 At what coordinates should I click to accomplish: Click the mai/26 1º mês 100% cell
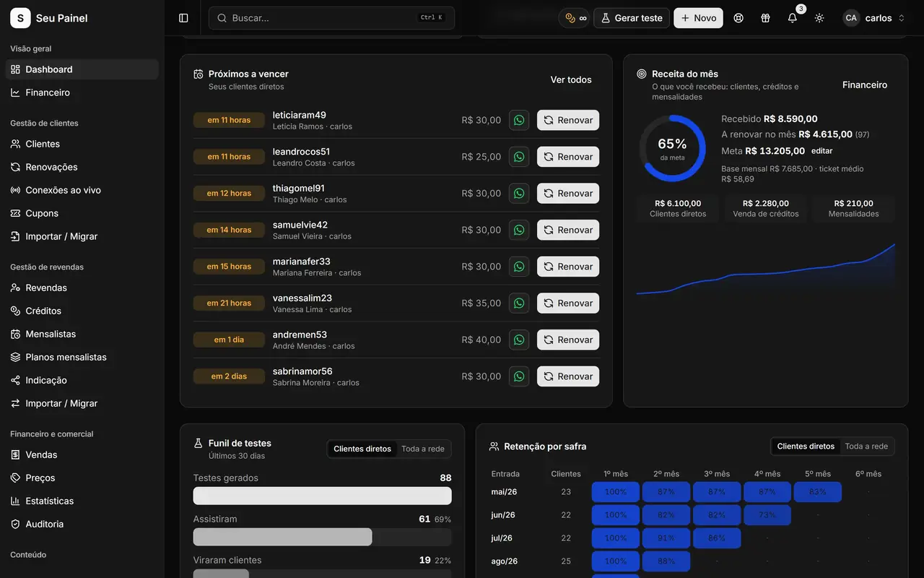(x=616, y=492)
